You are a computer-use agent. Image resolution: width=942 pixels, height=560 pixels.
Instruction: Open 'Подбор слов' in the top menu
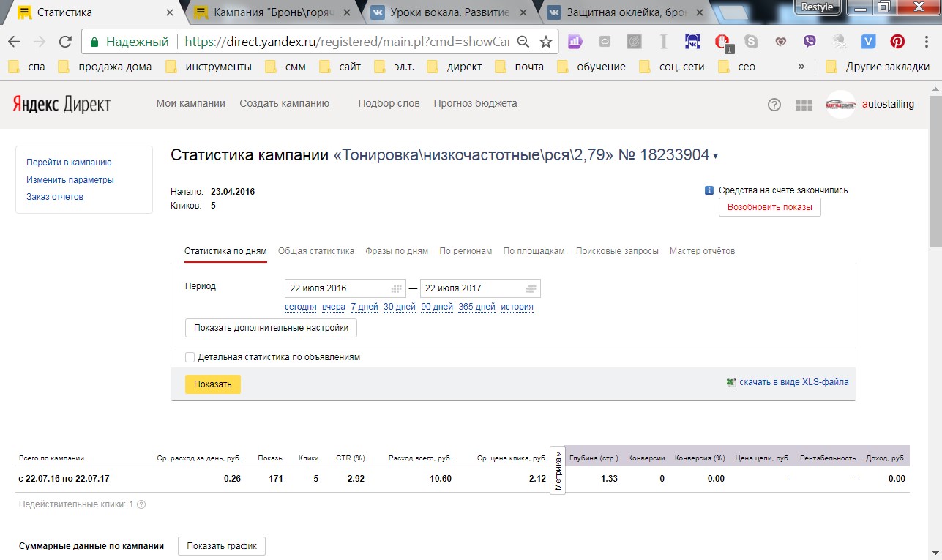[389, 104]
